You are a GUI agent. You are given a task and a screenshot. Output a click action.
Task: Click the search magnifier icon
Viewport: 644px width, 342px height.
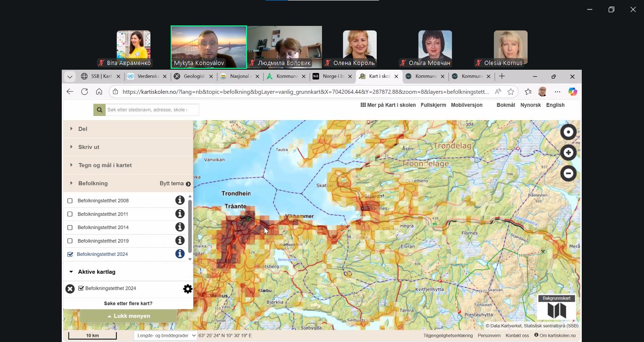pyautogui.click(x=99, y=110)
